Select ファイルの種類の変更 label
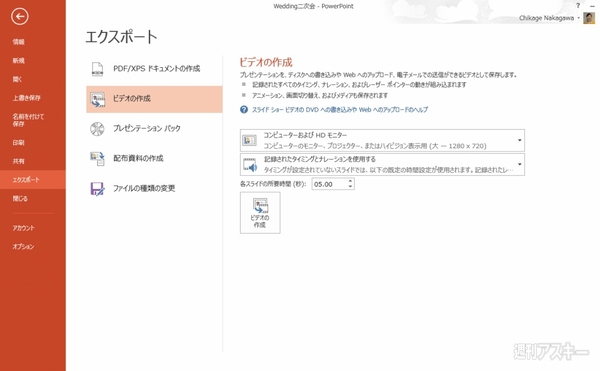 point(144,188)
